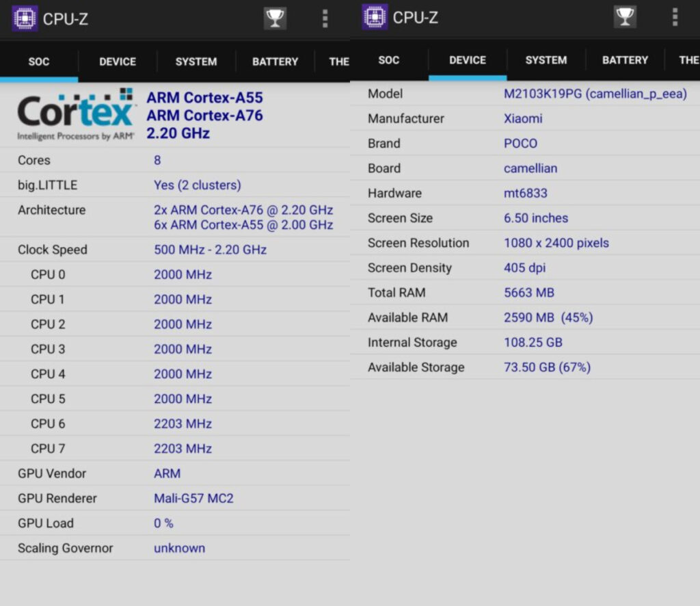This screenshot has height=606, width=700.
Task: Click the CPU 7 frequency '2203 MHz'
Action: pos(183,449)
